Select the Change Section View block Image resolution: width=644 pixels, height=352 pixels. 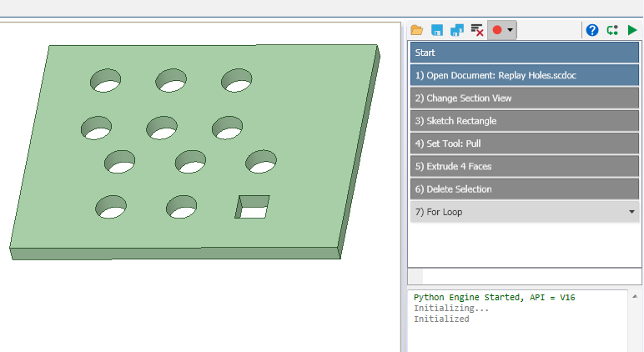click(x=525, y=98)
